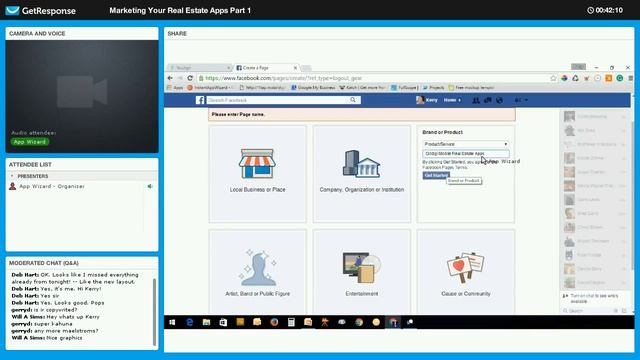This screenshot has width=640, height=360.
Task: Click the Facebook logo in the blue bar
Action: click(200, 100)
